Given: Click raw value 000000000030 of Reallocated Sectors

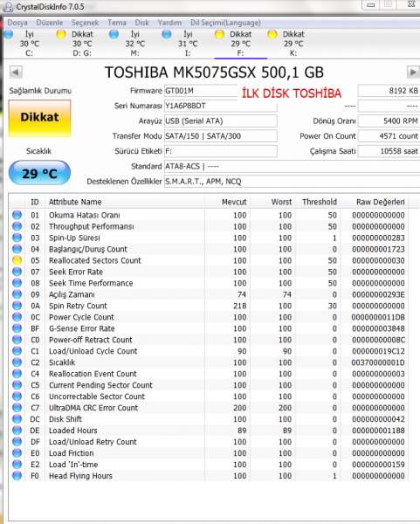Looking at the screenshot, I should (378, 260).
